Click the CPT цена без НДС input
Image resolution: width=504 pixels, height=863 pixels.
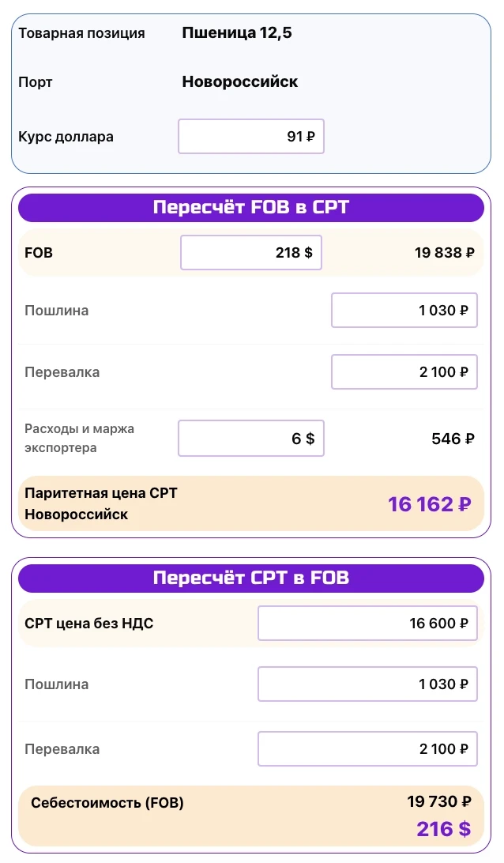click(367, 624)
